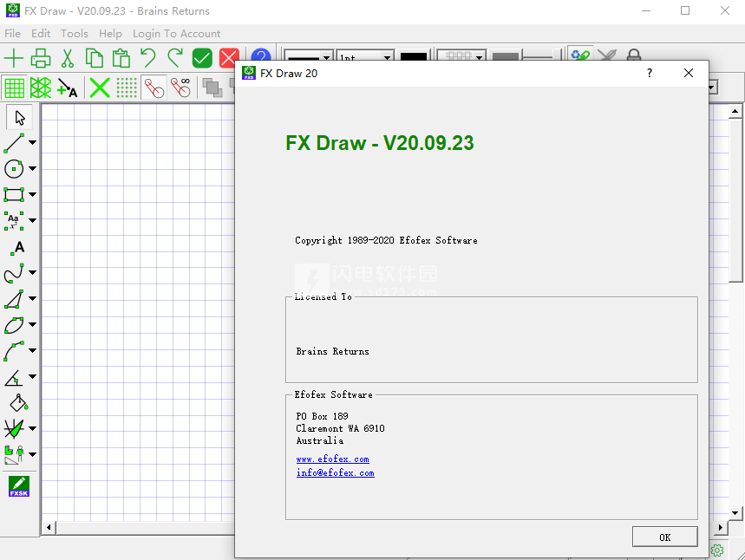This screenshot has width=745, height=560.
Task: Expand the Line tool dropdown arrow
Action: (32, 142)
